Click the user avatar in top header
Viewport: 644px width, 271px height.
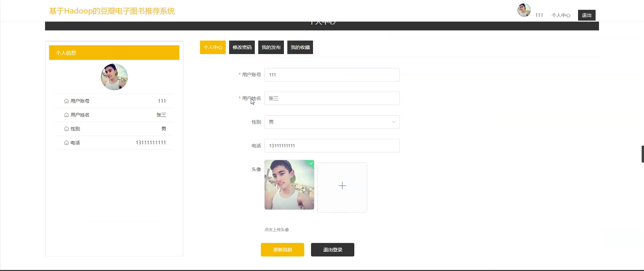coord(524,10)
